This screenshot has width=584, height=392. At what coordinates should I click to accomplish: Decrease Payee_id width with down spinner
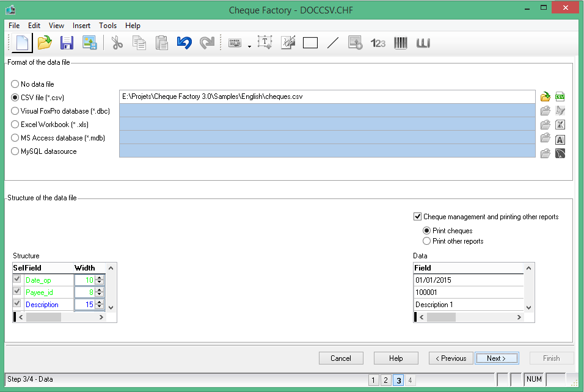tap(100, 294)
